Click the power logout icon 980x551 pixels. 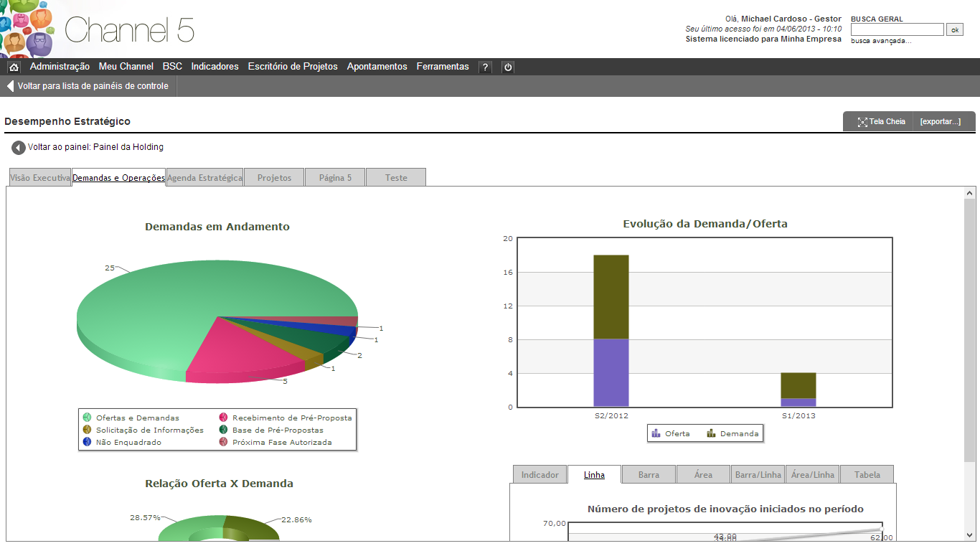coord(508,67)
